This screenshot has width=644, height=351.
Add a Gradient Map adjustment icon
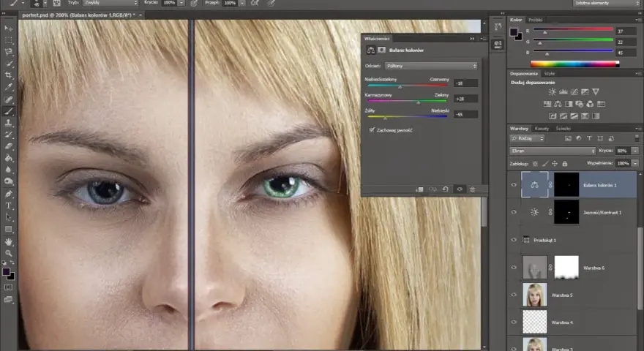[596, 116]
